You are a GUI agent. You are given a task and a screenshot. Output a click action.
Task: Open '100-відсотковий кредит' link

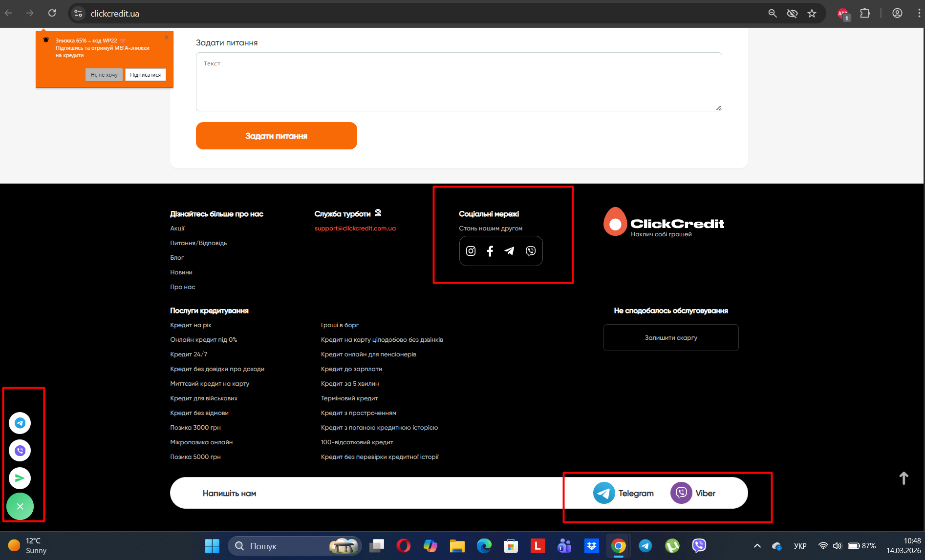click(357, 442)
